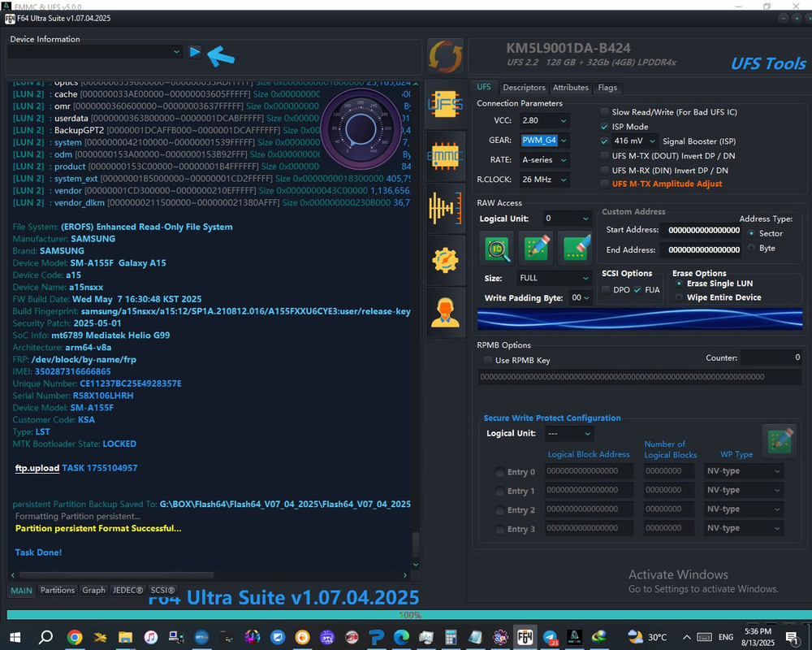This screenshot has width=812, height=650.
Task: Open the Device Information dropdown
Action: [95, 52]
